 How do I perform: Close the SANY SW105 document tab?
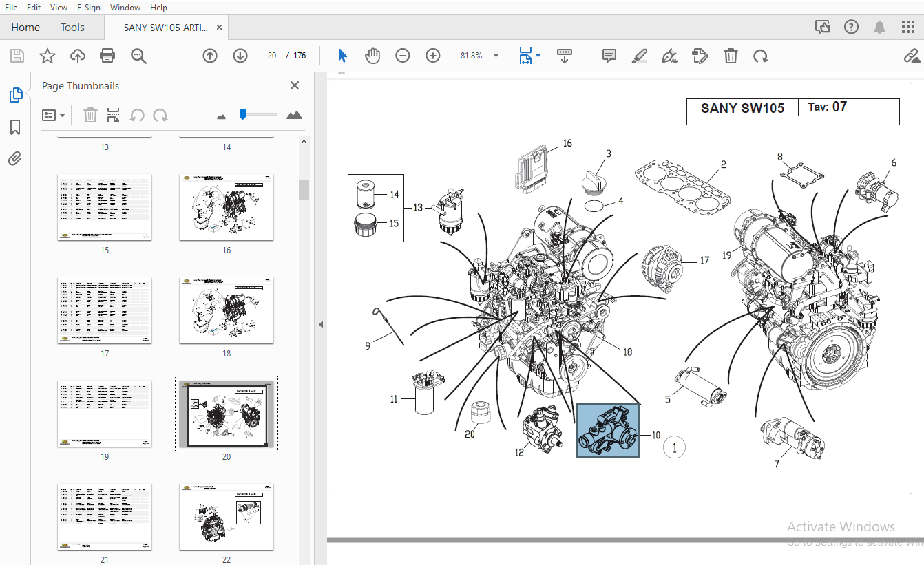220,28
